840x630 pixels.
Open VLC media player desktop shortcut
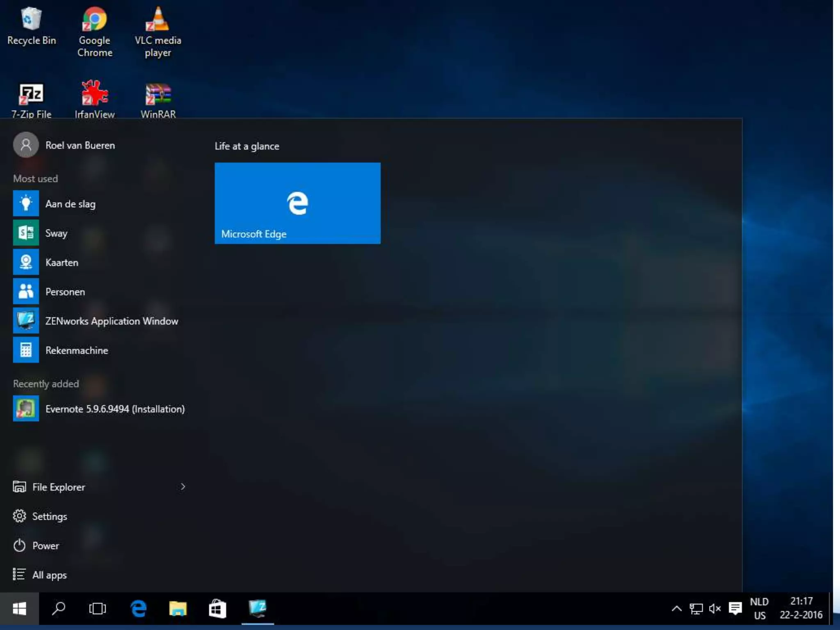pos(158,32)
